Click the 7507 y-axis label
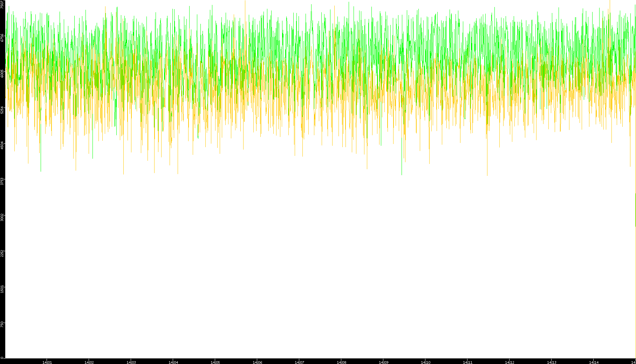This screenshot has width=636, height=364. pyautogui.click(x=2, y=4)
